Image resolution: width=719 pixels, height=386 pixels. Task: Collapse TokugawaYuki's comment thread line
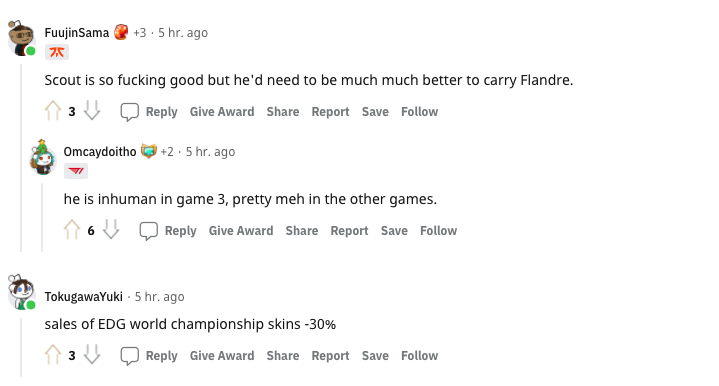point(21,347)
